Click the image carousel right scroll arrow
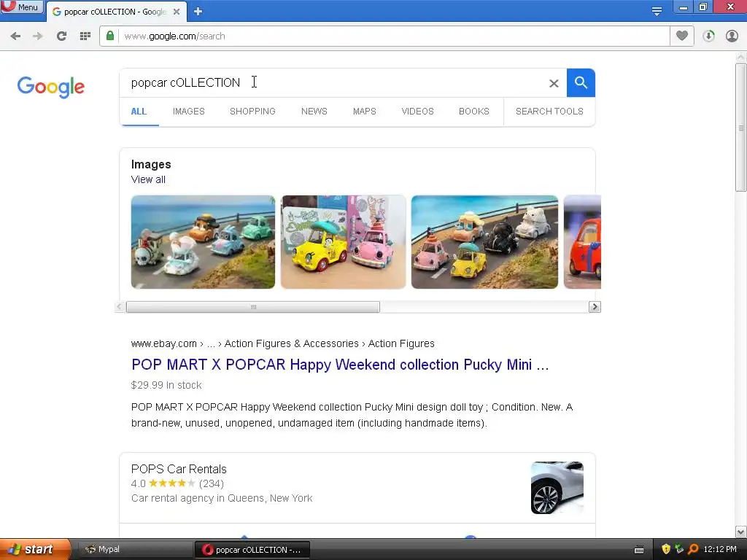 coord(595,307)
